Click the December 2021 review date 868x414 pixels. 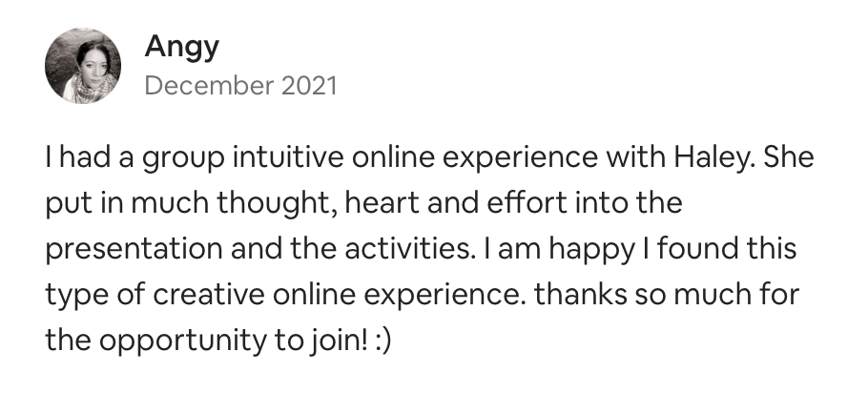[240, 86]
